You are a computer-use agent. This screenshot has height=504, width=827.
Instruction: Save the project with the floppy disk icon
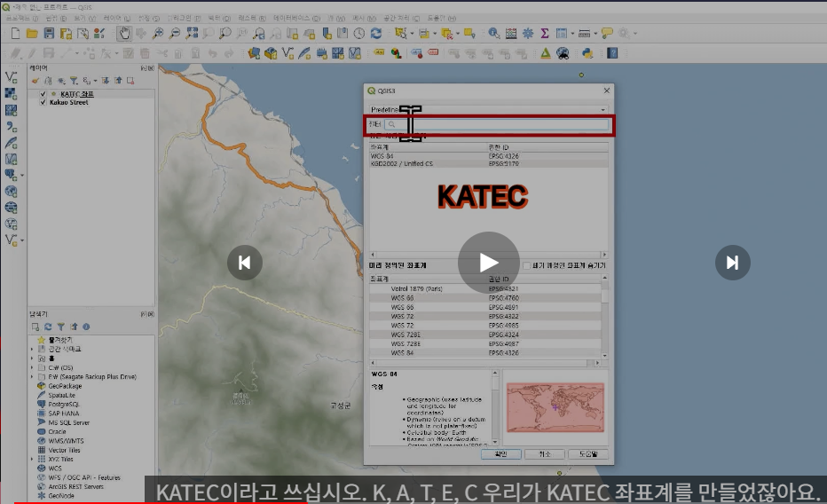(x=49, y=33)
